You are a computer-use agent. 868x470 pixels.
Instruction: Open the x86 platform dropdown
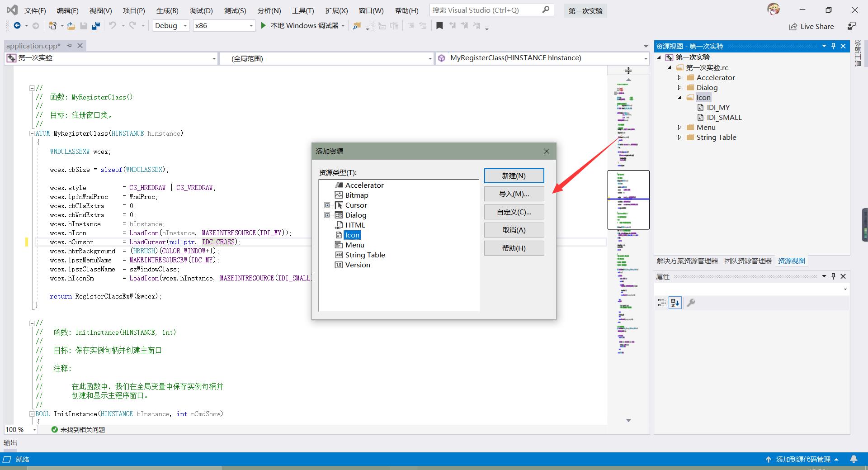(x=224, y=26)
